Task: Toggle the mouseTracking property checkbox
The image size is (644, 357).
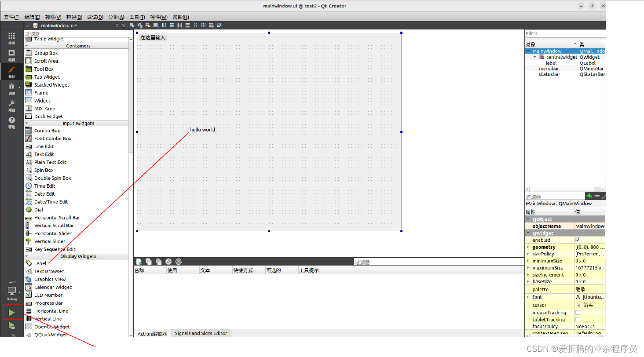Action: coord(578,313)
